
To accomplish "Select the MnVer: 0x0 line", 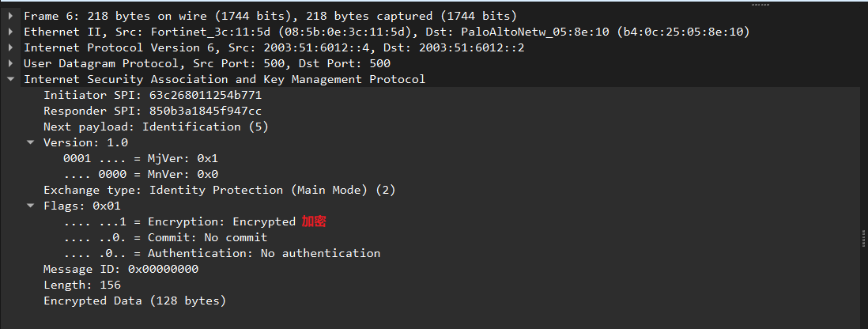I will (140, 174).
